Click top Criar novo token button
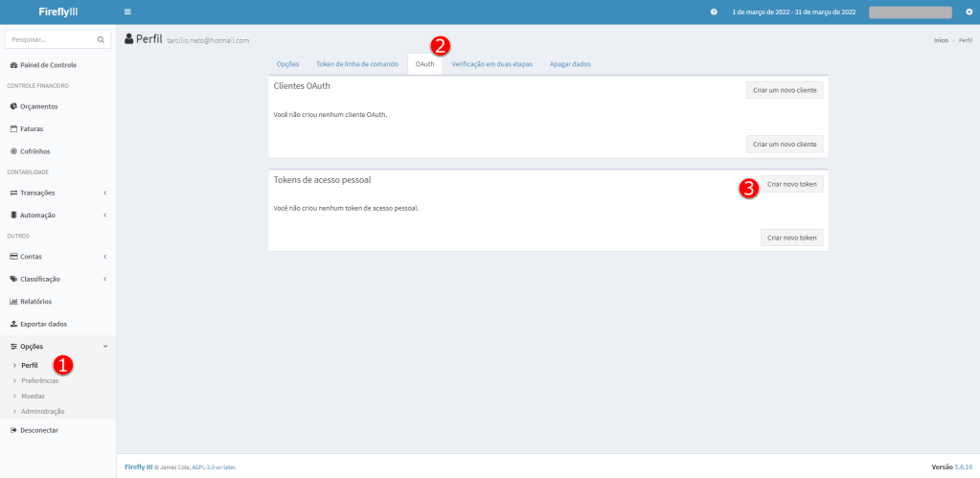980x478 pixels. click(x=791, y=184)
